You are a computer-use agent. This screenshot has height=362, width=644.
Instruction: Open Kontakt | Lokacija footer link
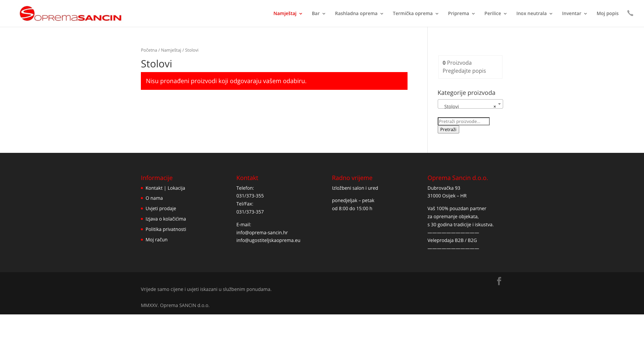[165, 188]
